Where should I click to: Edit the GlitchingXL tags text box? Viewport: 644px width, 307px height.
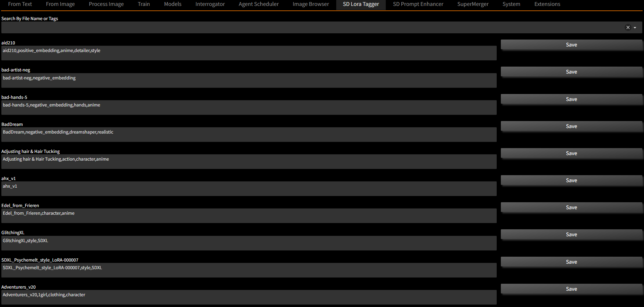click(x=249, y=243)
